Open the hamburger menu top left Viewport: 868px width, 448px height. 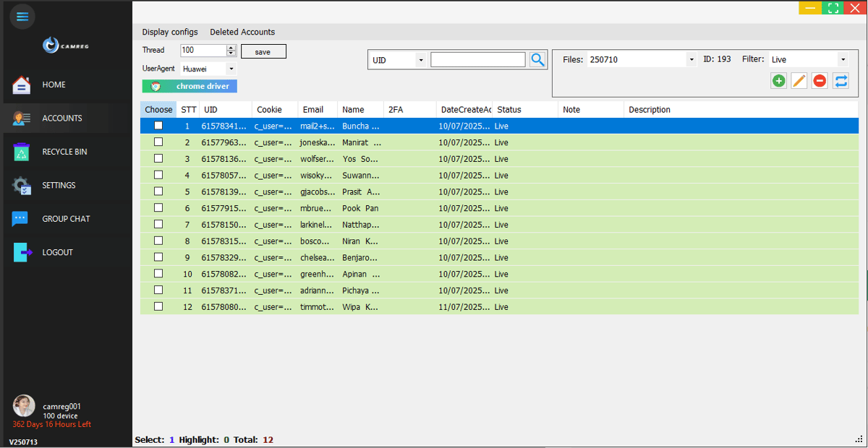[x=22, y=16]
